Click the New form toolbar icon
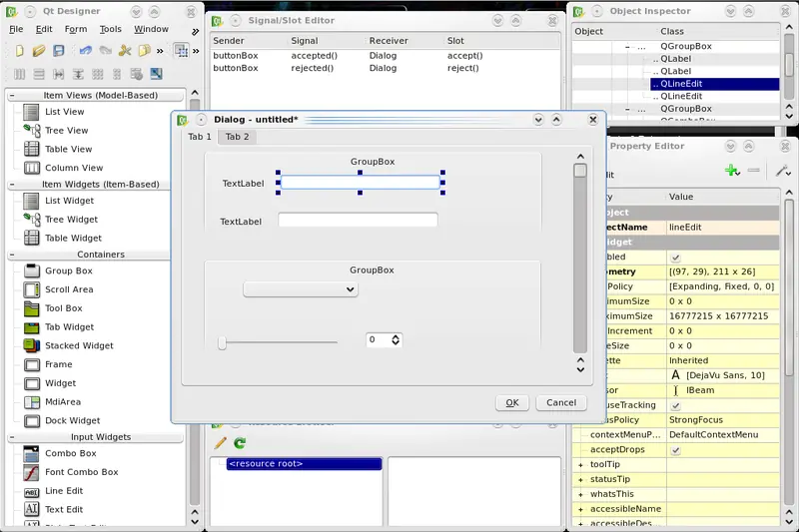Viewport: 799px width, 532px height. (18, 50)
